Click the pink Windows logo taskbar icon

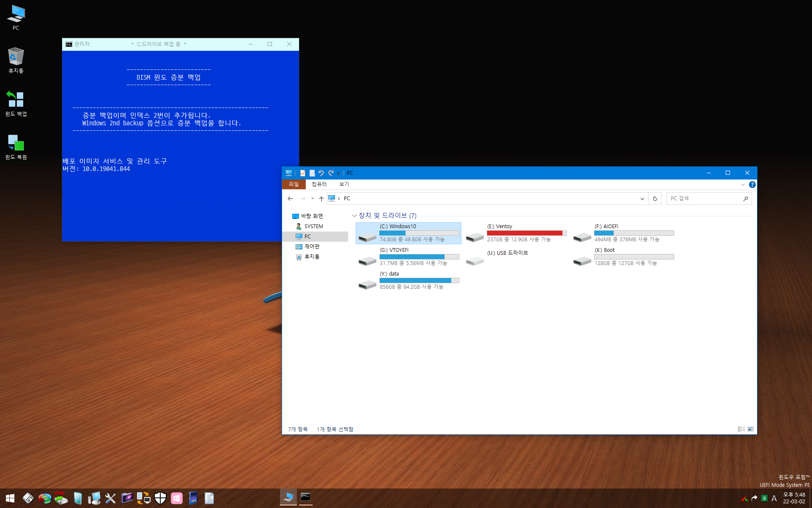[176, 498]
